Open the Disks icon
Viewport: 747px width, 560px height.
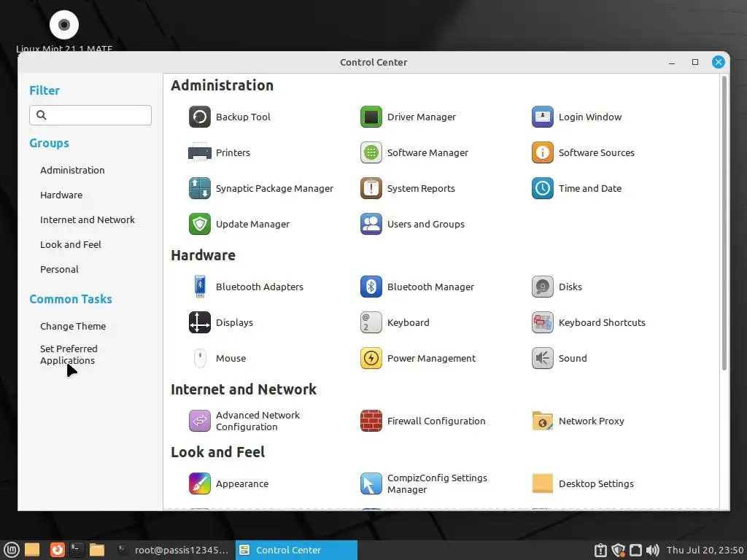tap(543, 287)
